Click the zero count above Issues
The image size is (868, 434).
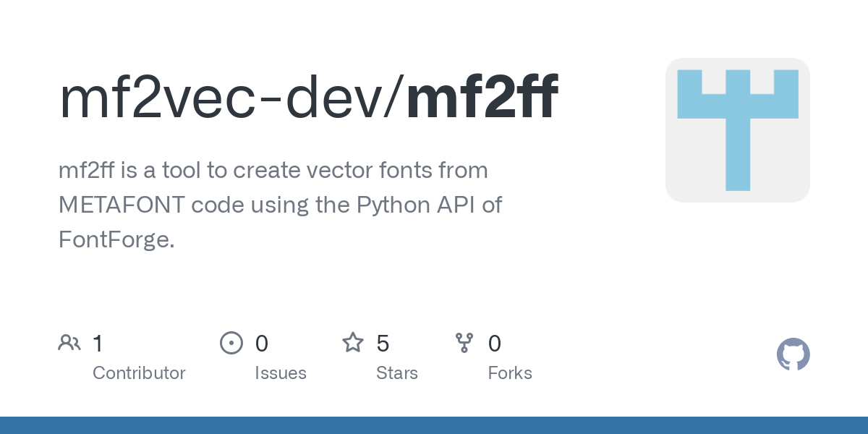262,343
